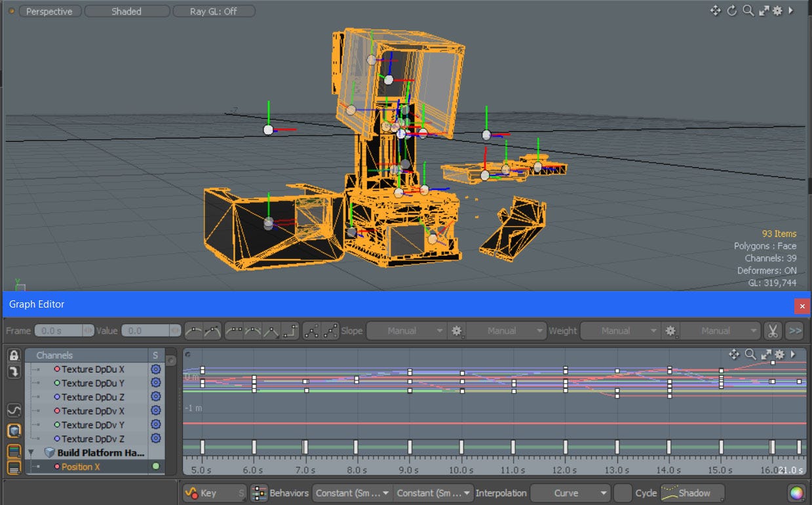Image resolution: width=812 pixels, height=505 pixels.
Task: Click the lock icon beside the Channels list
Action: click(x=13, y=356)
